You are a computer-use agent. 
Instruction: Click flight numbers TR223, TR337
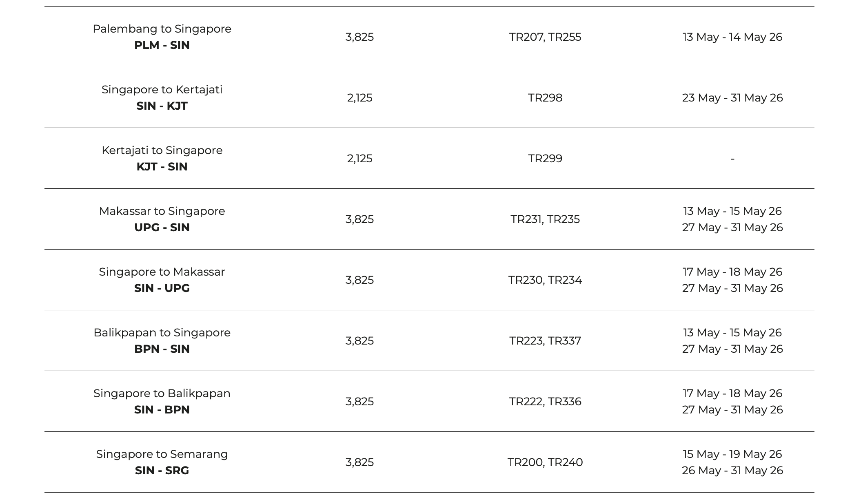pyautogui.click(x=545, y=341)
